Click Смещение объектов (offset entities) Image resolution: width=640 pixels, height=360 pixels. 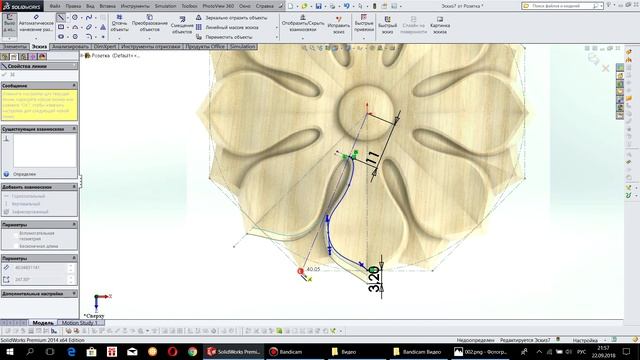coord(182,25)
